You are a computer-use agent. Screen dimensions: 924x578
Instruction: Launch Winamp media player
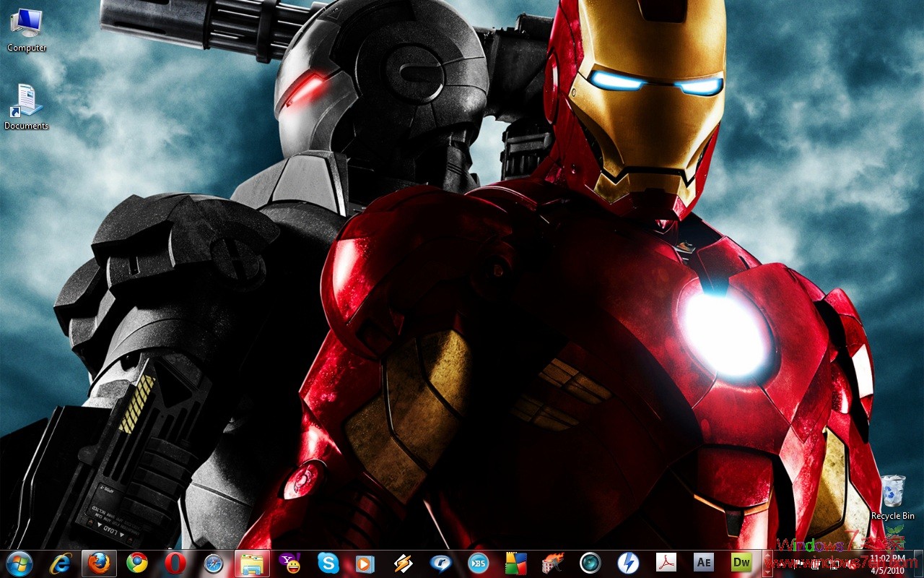click(x=404, y=564)
